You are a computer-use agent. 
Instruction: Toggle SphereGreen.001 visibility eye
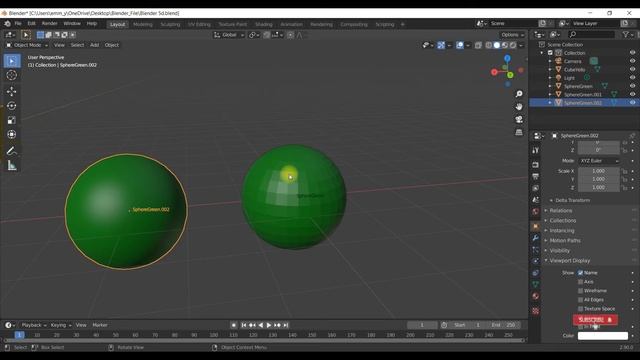[x=632, y=94]
